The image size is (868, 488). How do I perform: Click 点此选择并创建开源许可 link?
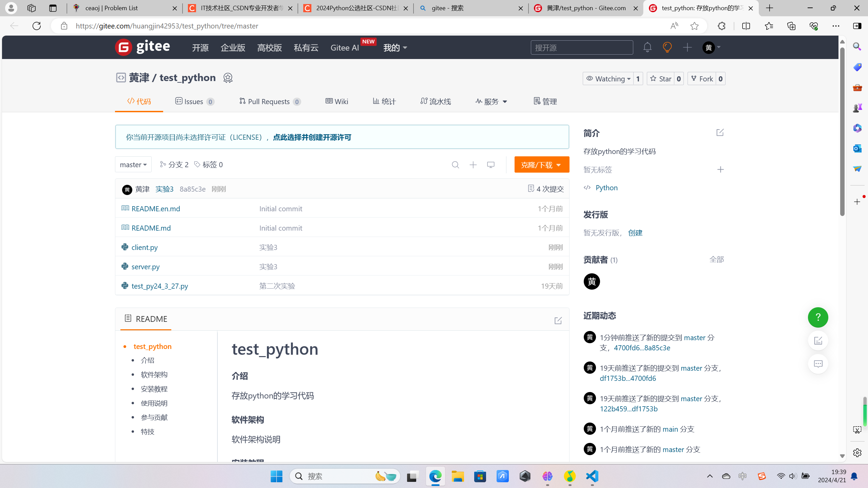pos(312,137)
